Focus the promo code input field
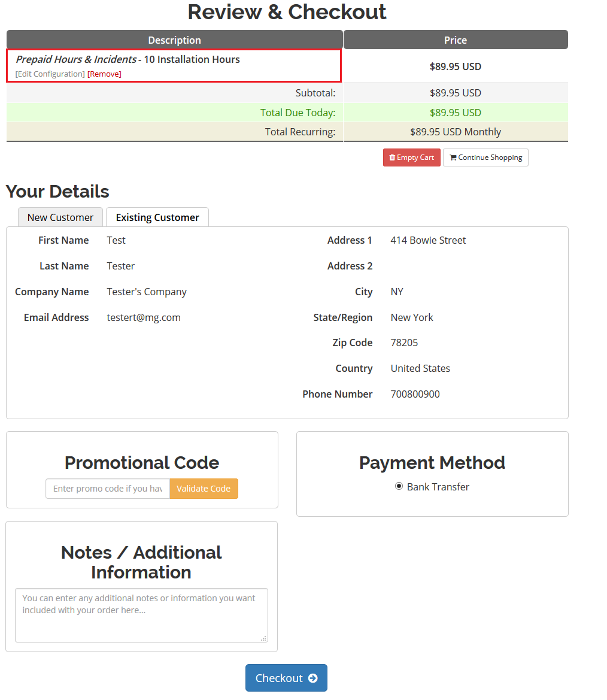Viewport: 607px width, 700px height. pyautogui.click(x=108, y=489)
